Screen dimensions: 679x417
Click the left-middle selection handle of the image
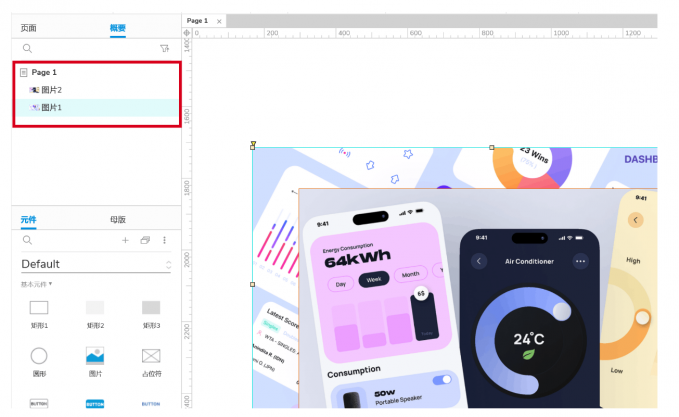(252, 284)
